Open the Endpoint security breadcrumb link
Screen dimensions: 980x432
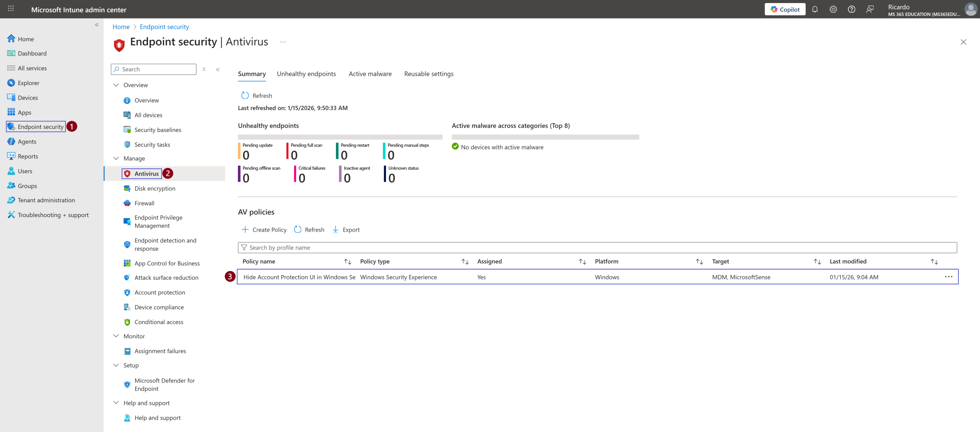(164, 27)
